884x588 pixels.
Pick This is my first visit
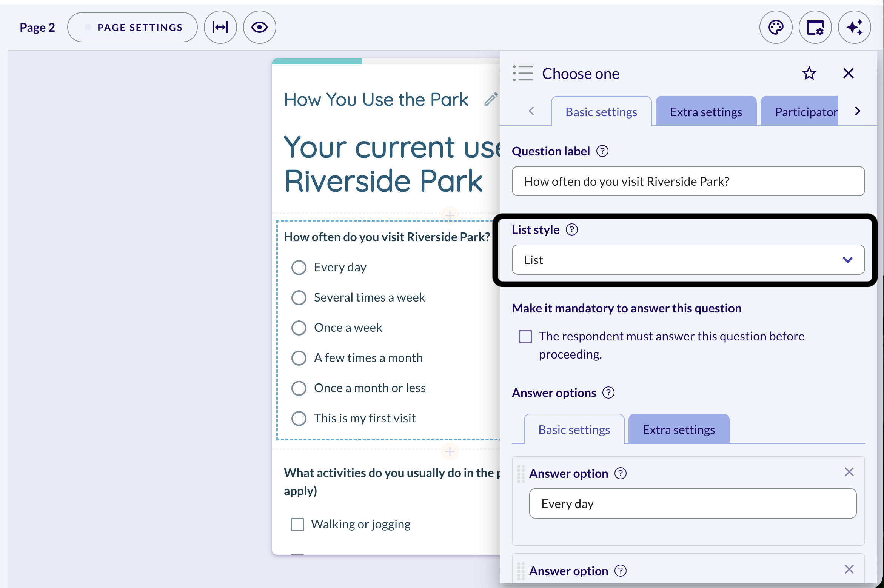click(299, 418)
